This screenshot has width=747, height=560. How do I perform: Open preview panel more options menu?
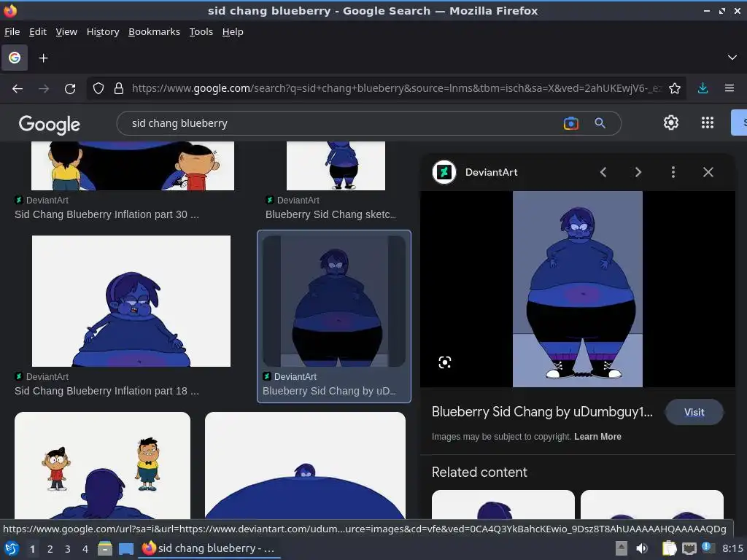tap(673, 172)
